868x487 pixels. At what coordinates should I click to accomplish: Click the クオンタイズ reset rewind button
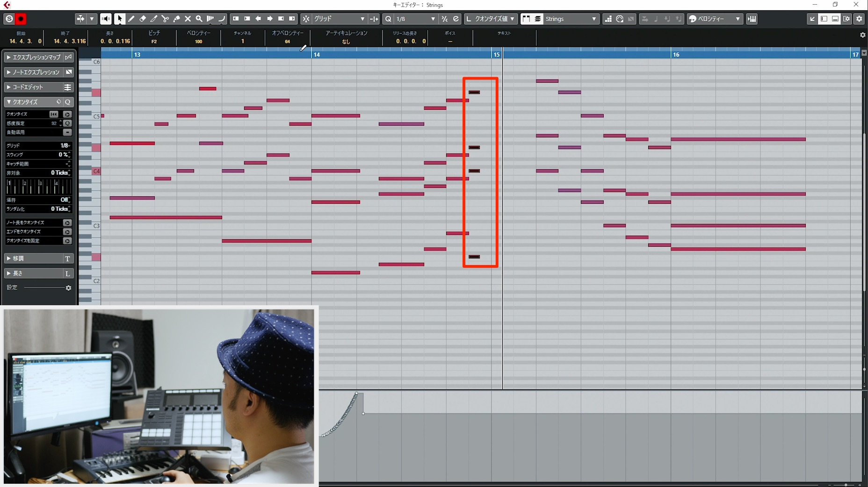(54, 114)
